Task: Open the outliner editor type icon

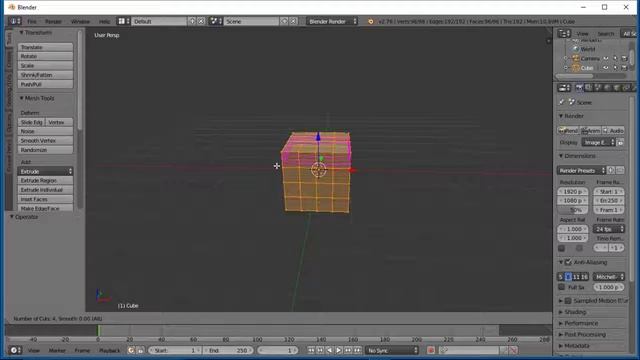Action: pos(564,33)
